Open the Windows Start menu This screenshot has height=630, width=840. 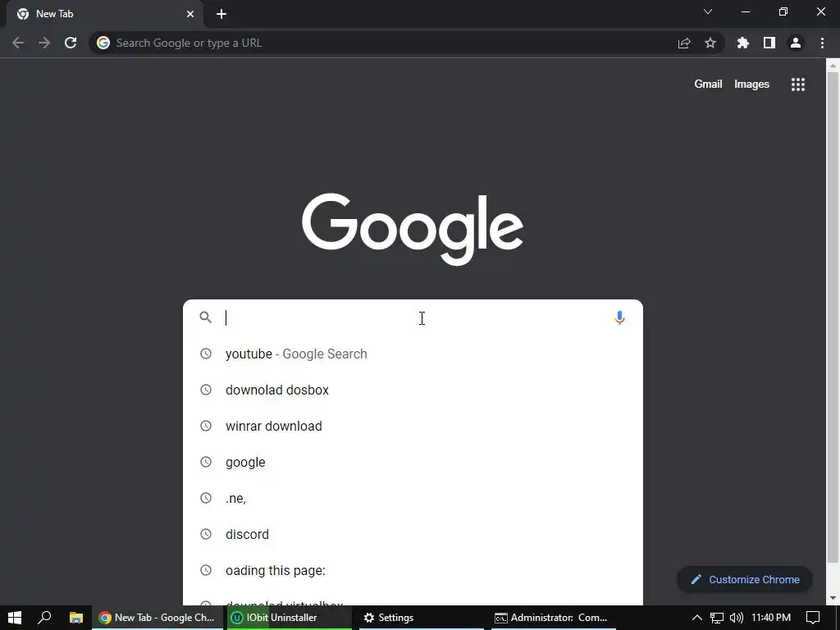pyautogui.click(x=15, y=618)
